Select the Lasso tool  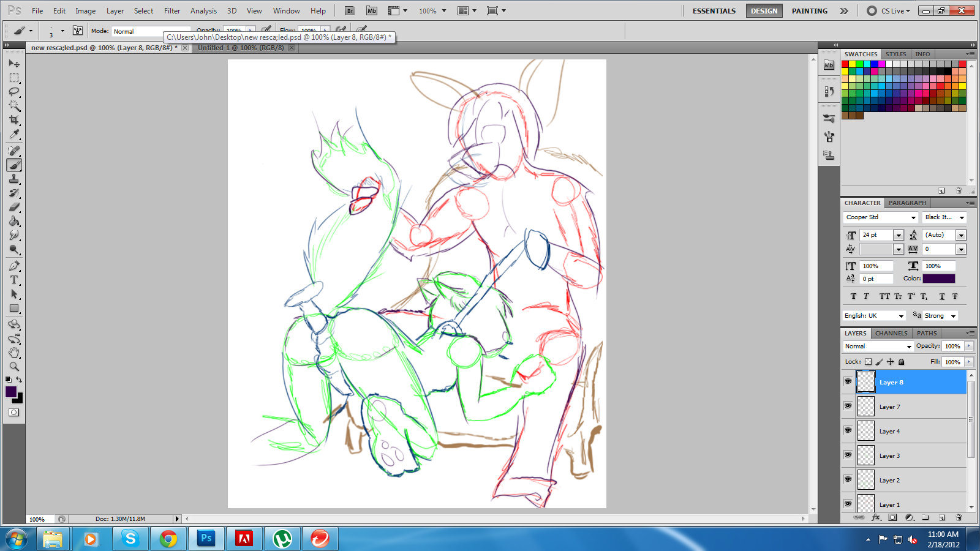point(14,92)
